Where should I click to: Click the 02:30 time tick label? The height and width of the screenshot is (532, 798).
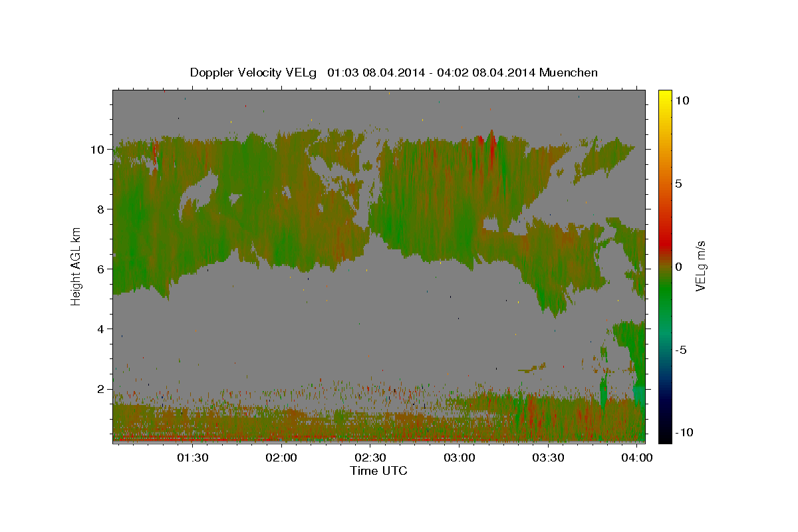pos(370,458)
